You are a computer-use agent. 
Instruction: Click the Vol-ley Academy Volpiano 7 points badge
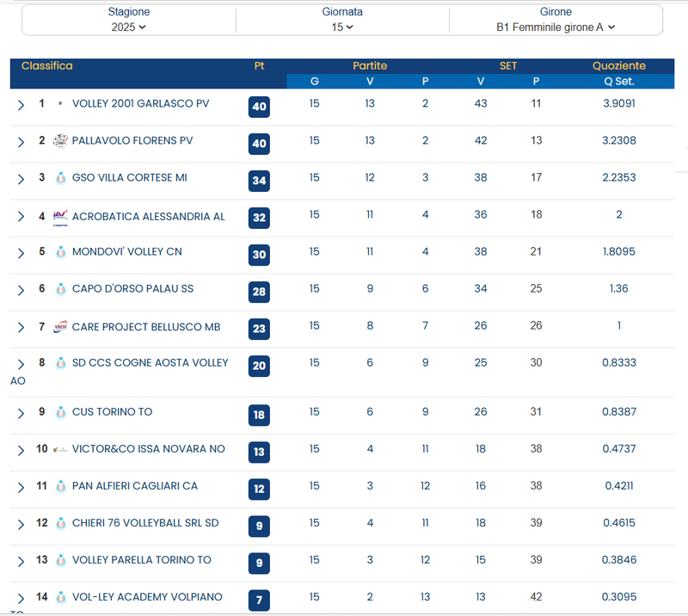pos(259,599)
